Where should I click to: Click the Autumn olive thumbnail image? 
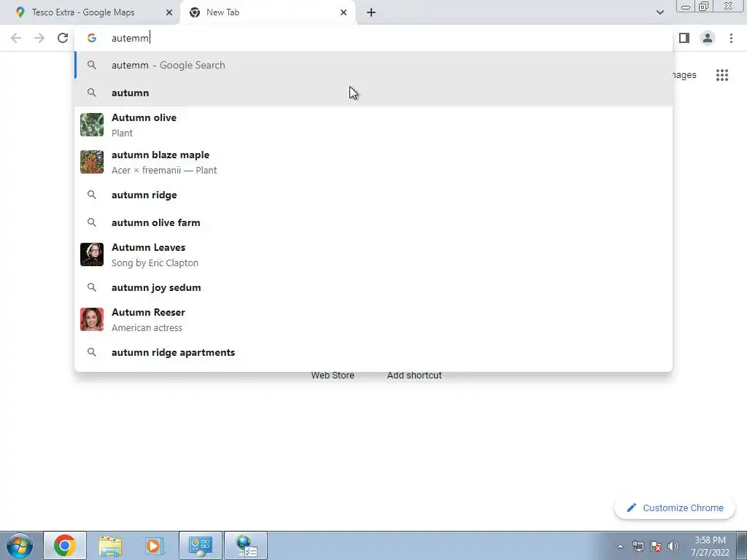click(x=92, y=125)
